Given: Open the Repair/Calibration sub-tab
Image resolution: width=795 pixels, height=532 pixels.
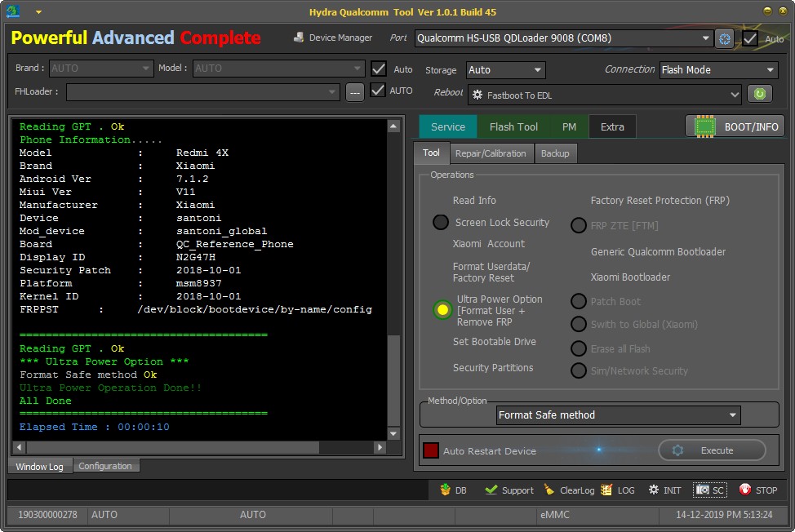Looking at the screenshot, I should point(491,153).
